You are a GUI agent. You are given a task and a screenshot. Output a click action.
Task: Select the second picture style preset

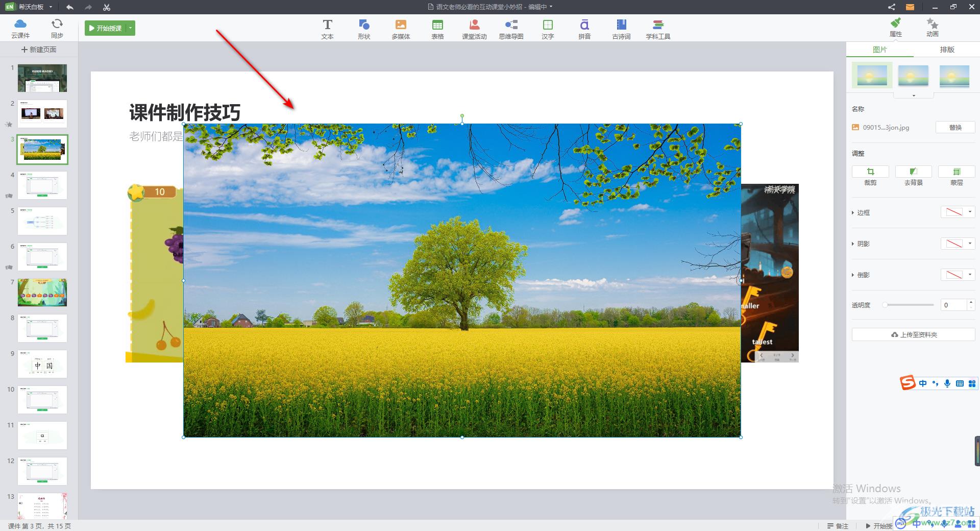(x=913, y=76)
